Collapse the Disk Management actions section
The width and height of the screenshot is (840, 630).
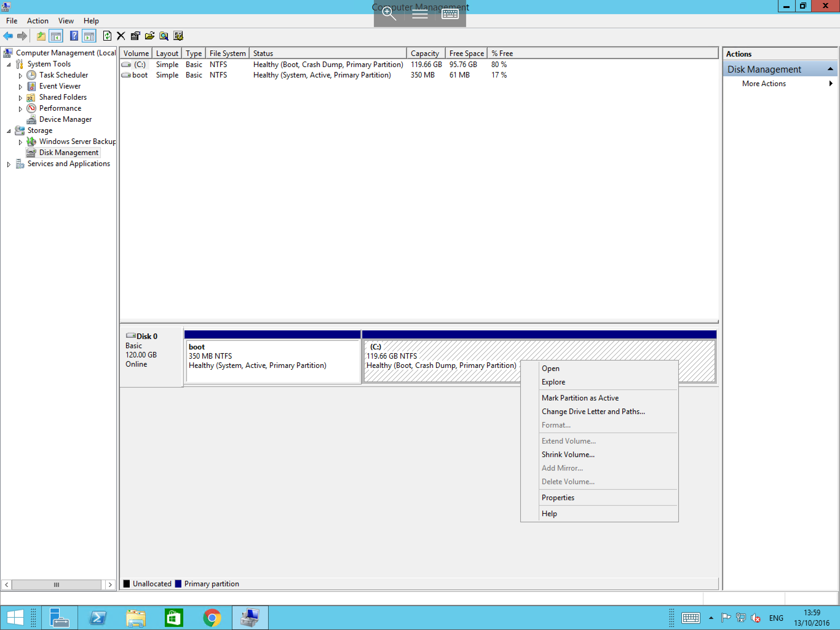tap(830, 69)
